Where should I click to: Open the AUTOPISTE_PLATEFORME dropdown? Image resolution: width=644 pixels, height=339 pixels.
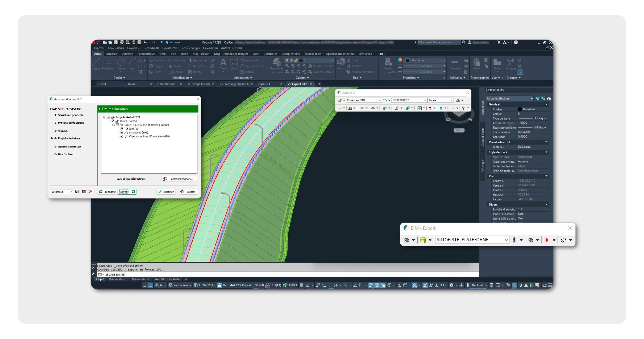tap(506, 240)
